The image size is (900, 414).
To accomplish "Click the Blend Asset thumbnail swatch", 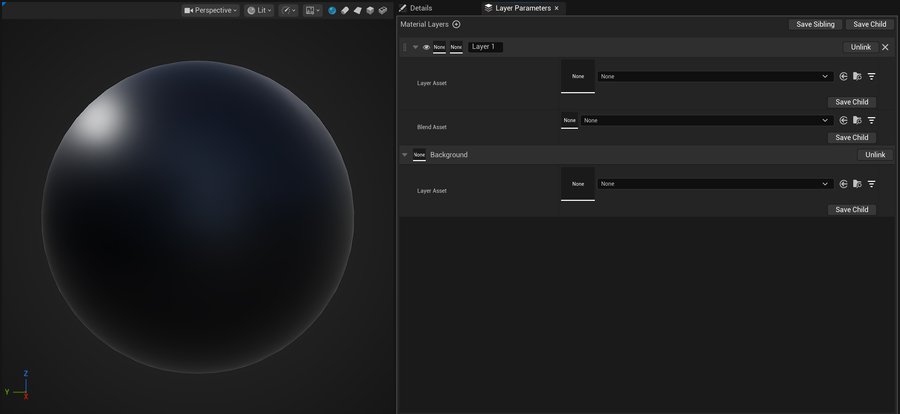I will (x=569, y=120).
